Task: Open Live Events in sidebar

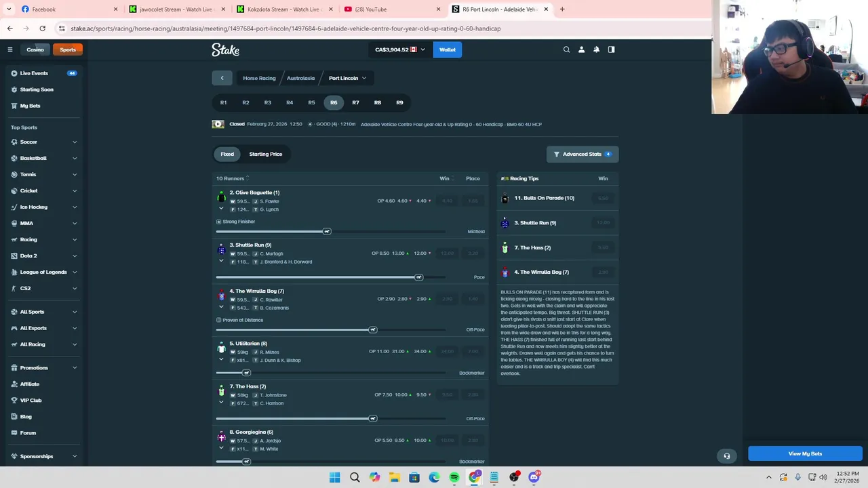Action: coord(43,73)
